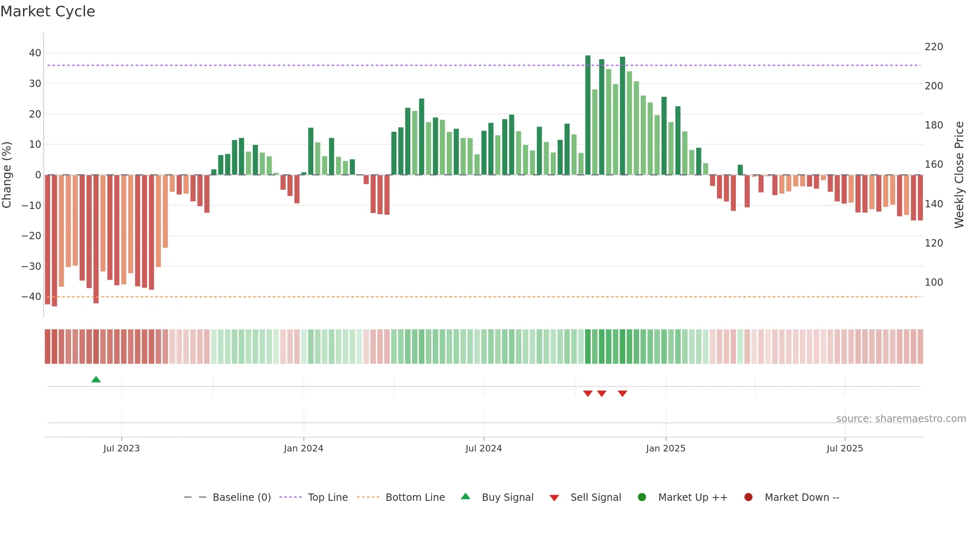Viewport: 980px width, 551px height.
Task: Click the purple dotted Top Line on the chart
Action: click(484, 65)
